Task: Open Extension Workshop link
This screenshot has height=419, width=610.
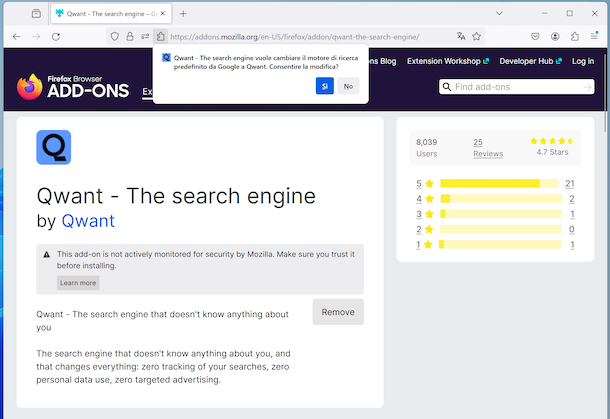Action: (448, 61)
